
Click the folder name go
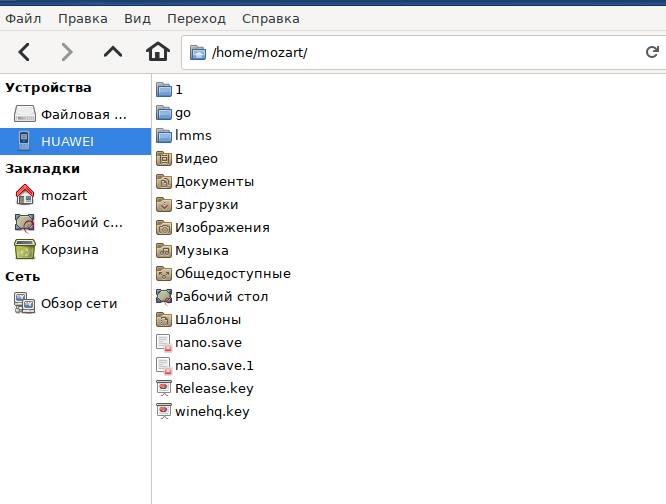(183, 113)
